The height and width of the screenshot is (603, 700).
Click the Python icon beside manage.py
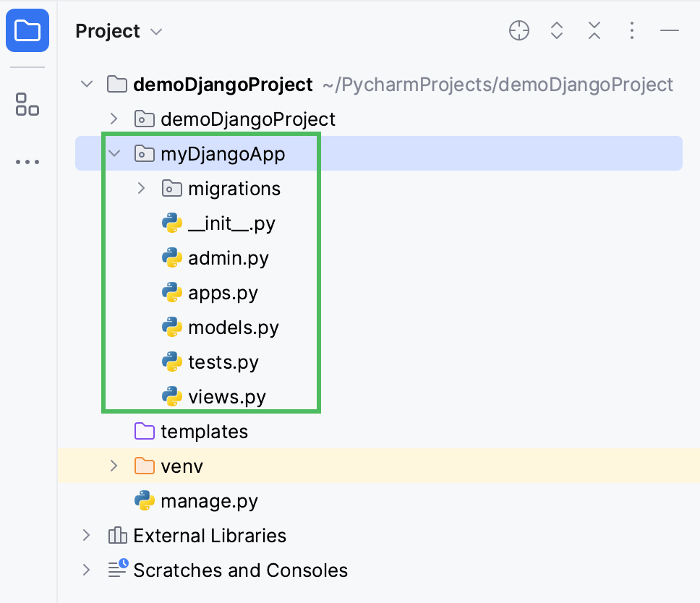(145, 500)
